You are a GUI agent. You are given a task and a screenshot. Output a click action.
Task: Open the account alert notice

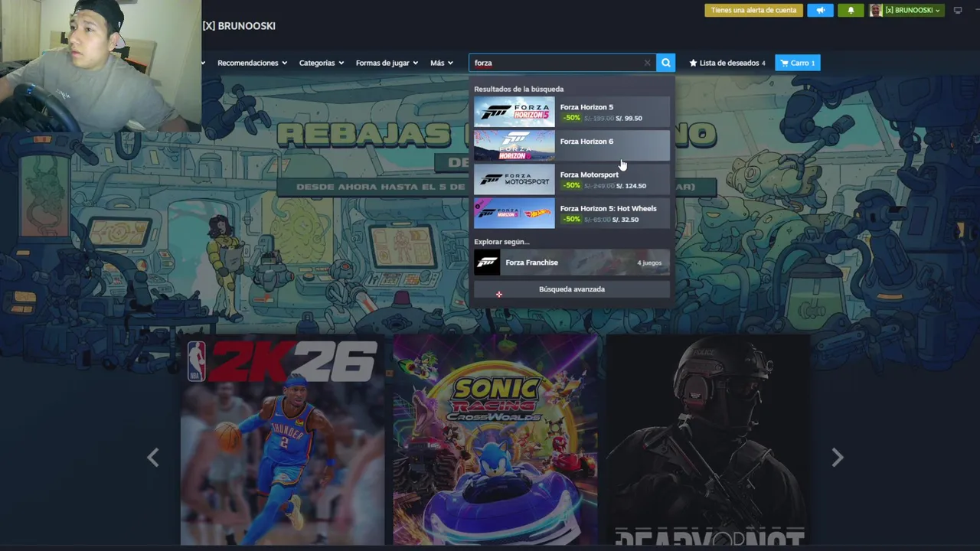click(753, 10)
